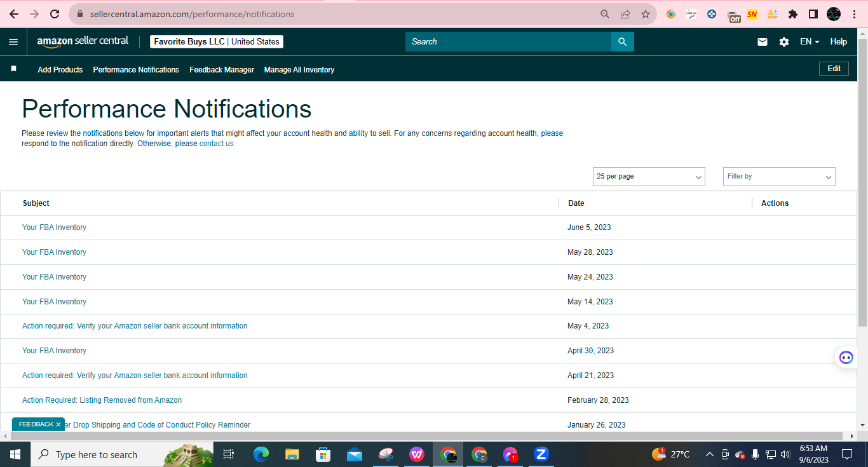This screenshot has width=868, height=467.
Task: Open the taskbar clock showing 6:53 AM
Action: point(813,454)
